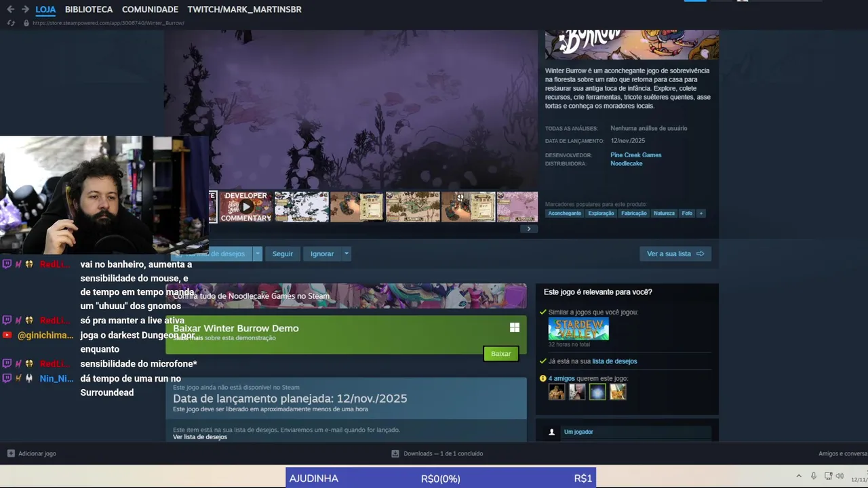Expand the Ignorar dropdown arrow
The height and width of the screenshot is (488, 868).
click(x=346, y=253)
